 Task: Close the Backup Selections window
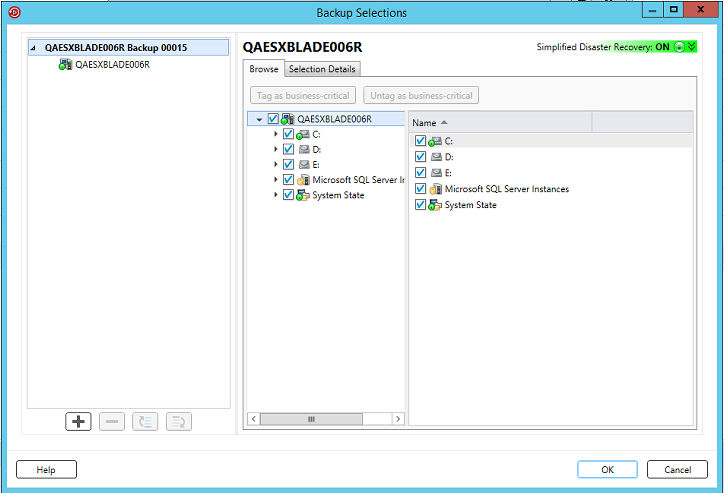pos(700,10)
